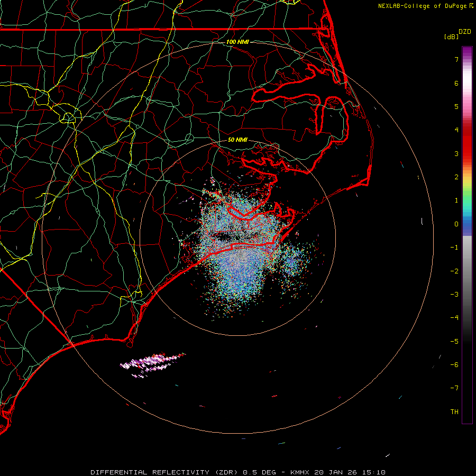
Task: Click the KMHX station identifier in caption
Action: 300,472
